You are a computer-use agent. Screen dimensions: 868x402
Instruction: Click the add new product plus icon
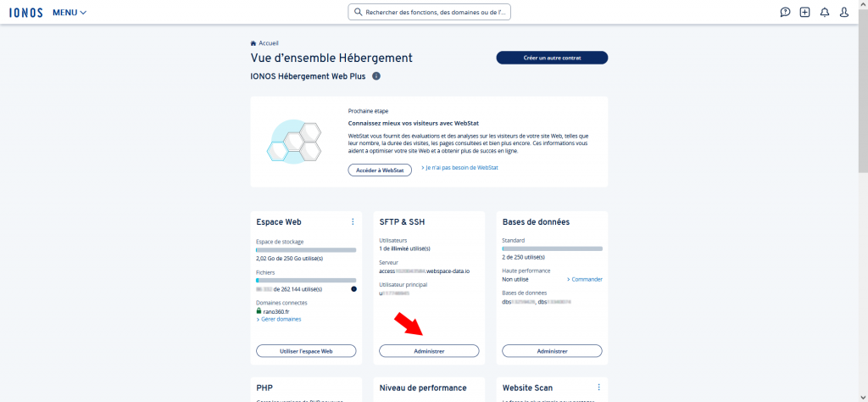(x=804, y=12)
